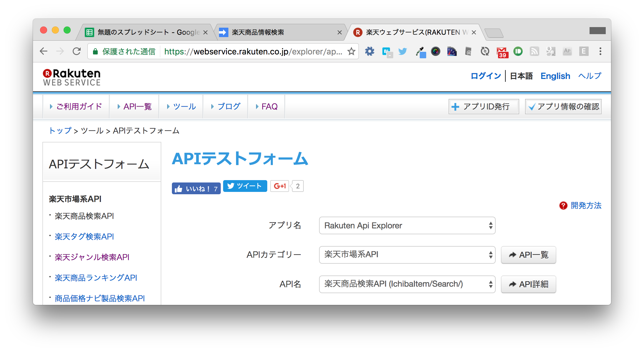
Task: Open the ご利用ガイド menu
Action: click(76, 107)
